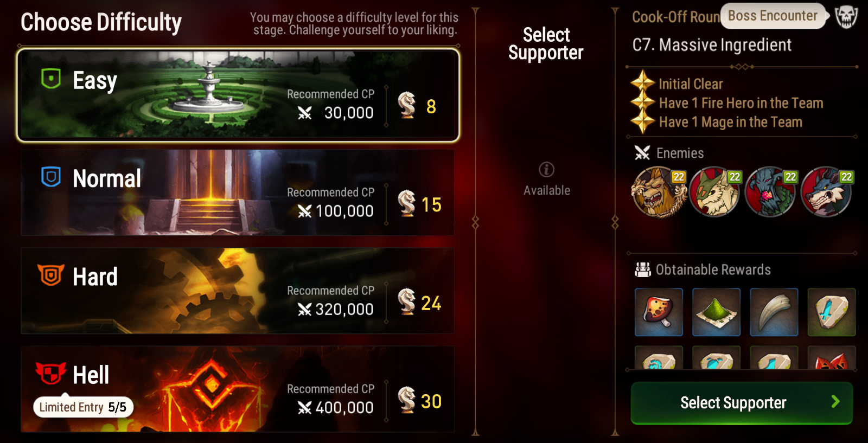
Task: View the blue rune stone reward
Action: pyautogui.click(x=831, y=312)
